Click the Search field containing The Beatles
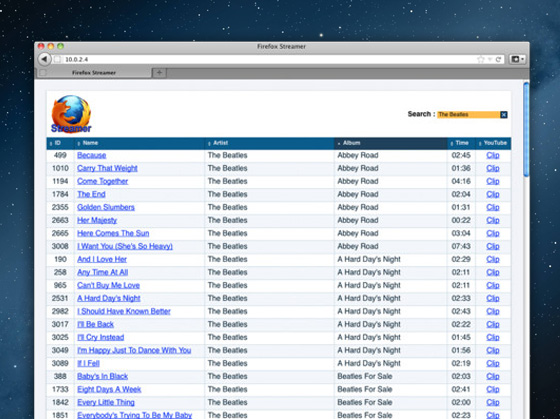 469,115
